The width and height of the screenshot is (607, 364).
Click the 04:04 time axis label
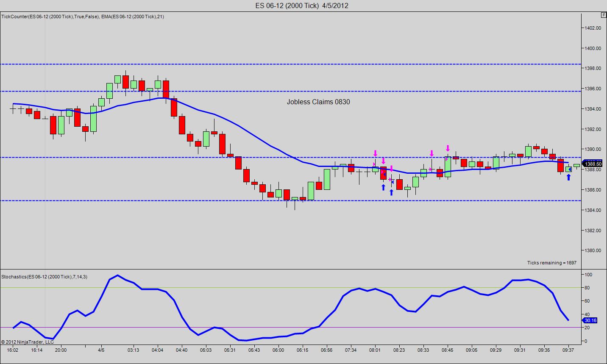coord(158,350)
